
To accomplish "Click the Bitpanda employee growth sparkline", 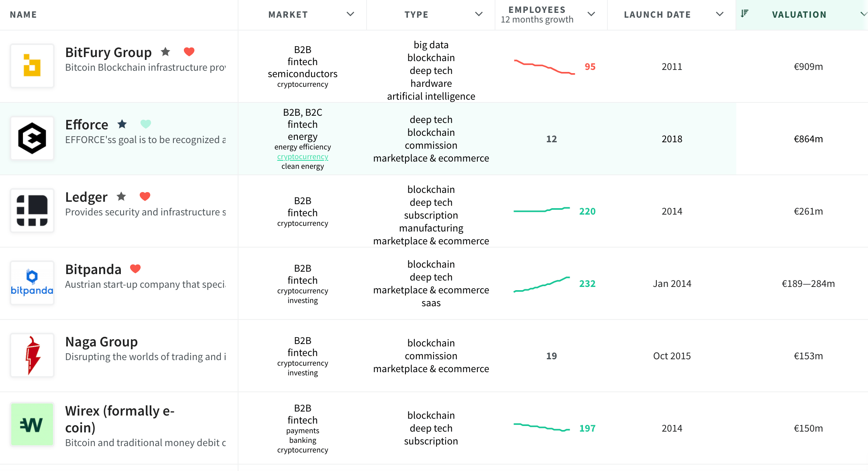I will [542, 284].
